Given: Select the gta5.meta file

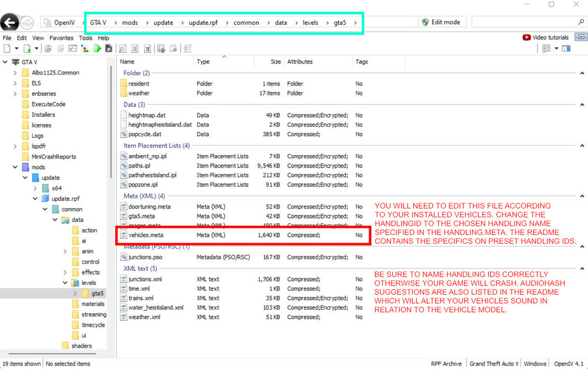Looking at the screenshot, I should coord(141,216).
